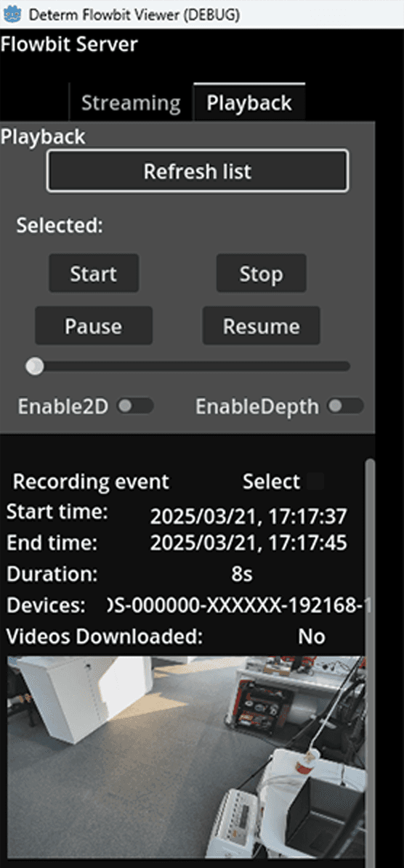
Task: Click the Godot app icon in title bar
Action: pyautogui.click(x=12, y=15)
